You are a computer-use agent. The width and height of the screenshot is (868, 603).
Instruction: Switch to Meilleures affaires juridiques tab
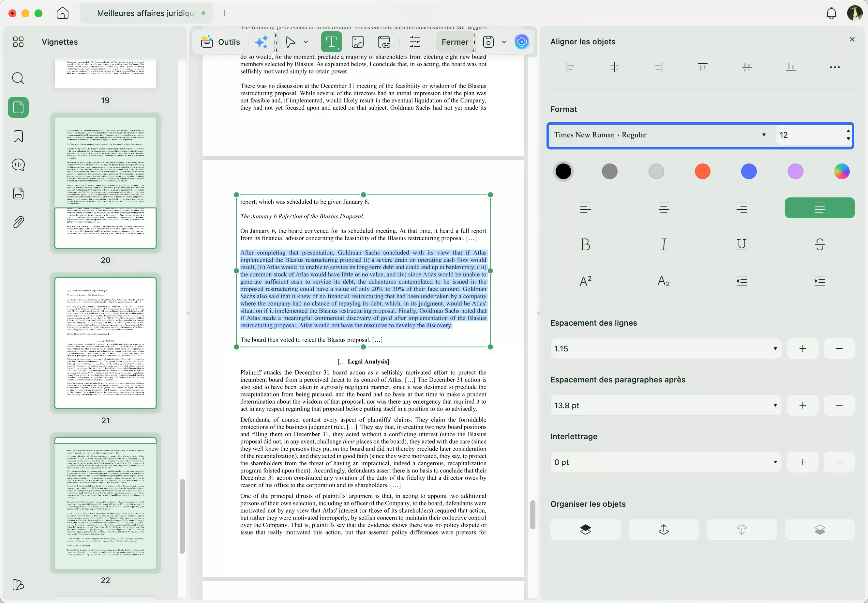pyautogui.click(x=146, y=13)
